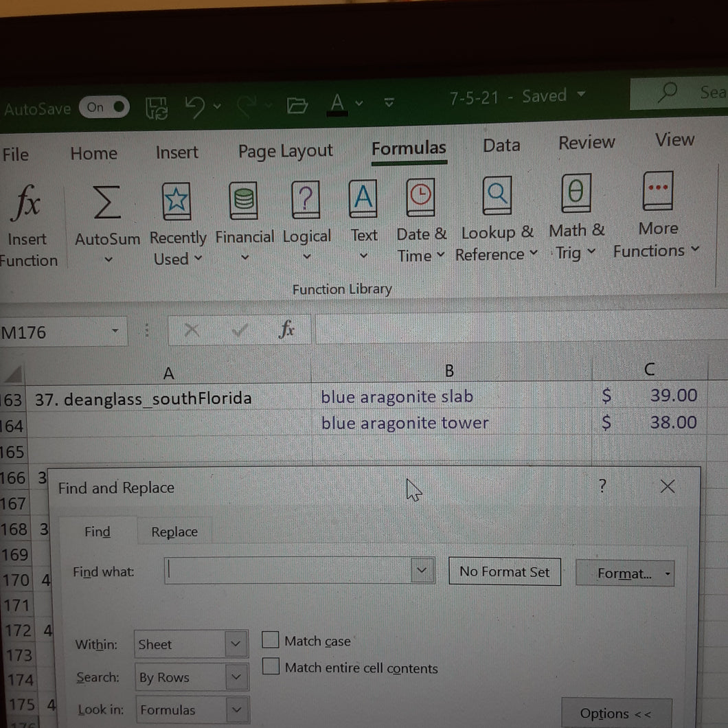Enable the Match case checkbox
This screenshot has height=728, width=728.
coord(270,640)
